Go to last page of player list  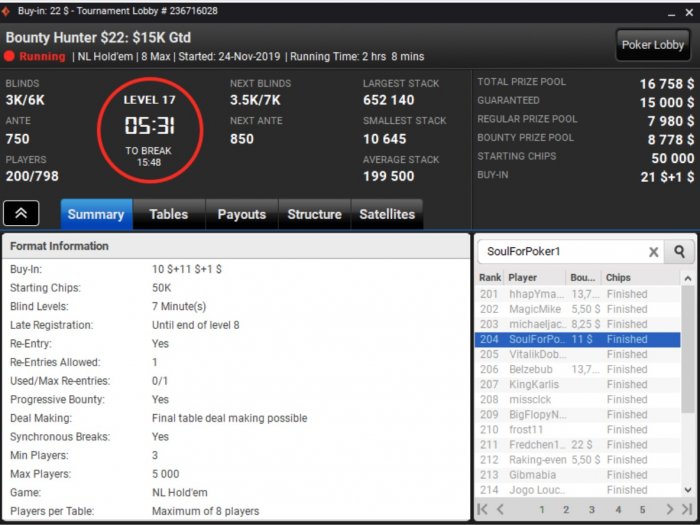pyautogui.click(x=687, y=509)
